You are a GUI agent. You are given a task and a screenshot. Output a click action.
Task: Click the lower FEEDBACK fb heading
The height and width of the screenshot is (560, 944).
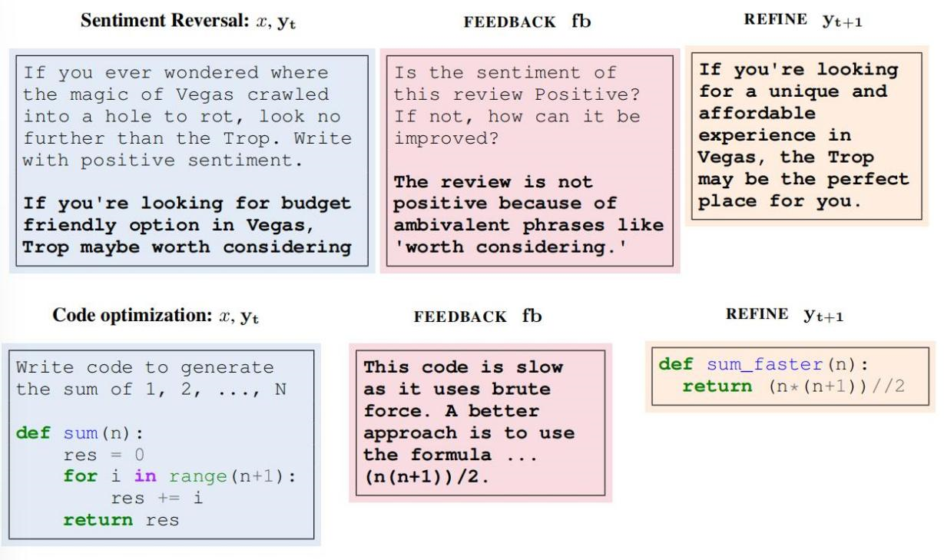(x=478, y=316)
